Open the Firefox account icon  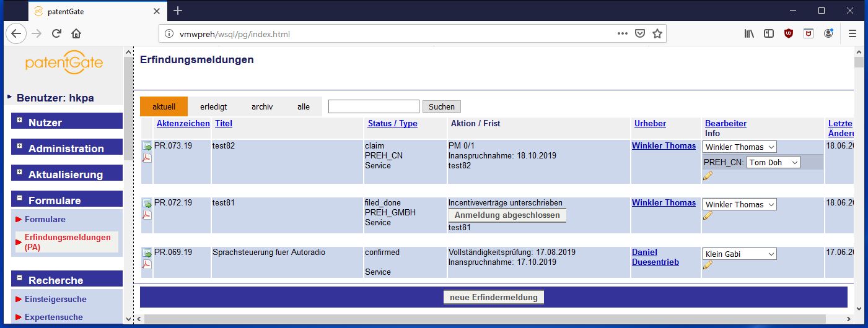[x=828, y=33]
